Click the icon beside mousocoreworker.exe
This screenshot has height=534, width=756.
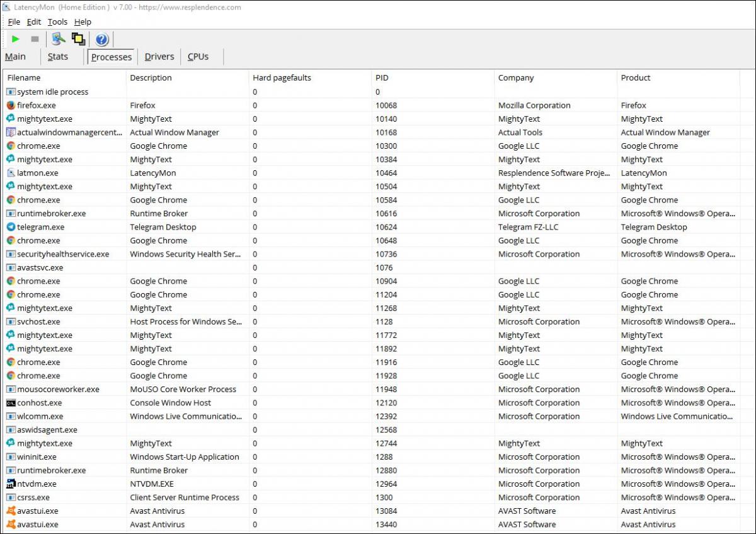tap(11, 389)
